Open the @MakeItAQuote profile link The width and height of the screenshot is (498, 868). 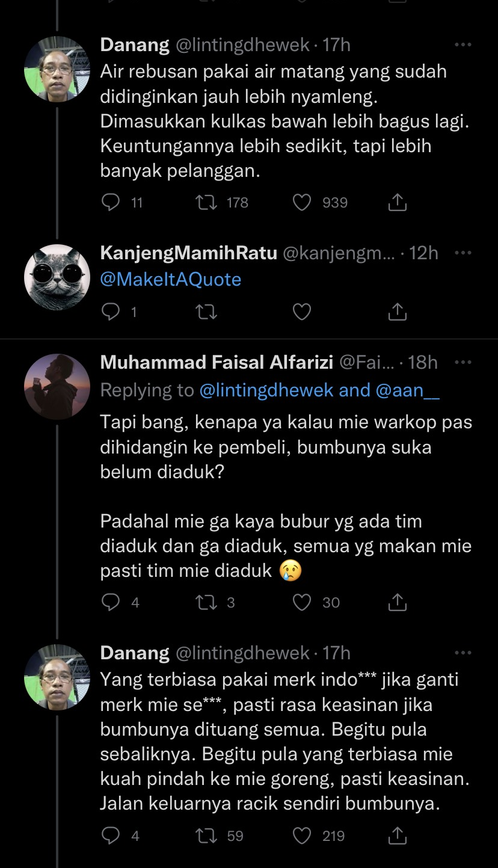point(170,279)
